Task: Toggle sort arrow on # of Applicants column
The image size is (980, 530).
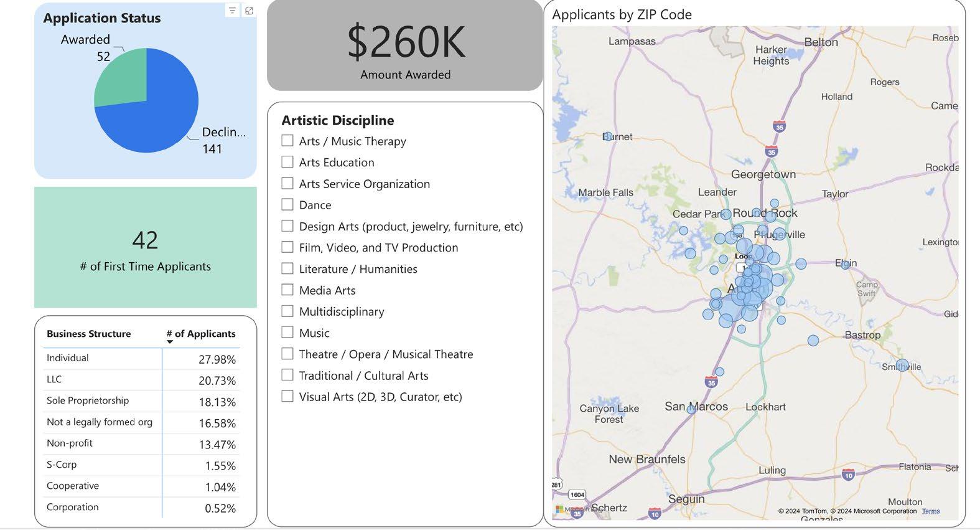Action: pyautogui.click(x=170, y=342)
